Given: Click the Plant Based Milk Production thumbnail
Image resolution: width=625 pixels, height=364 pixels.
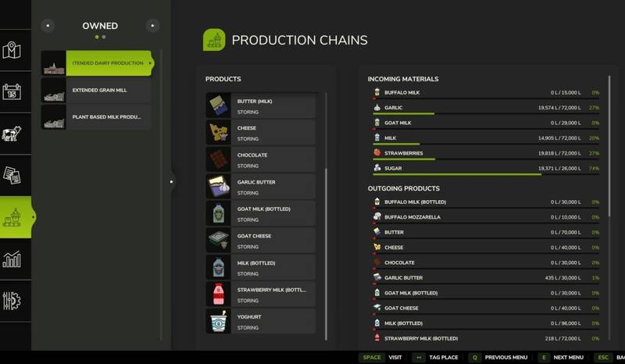Looking at the screenshot, I should point(54,117).
